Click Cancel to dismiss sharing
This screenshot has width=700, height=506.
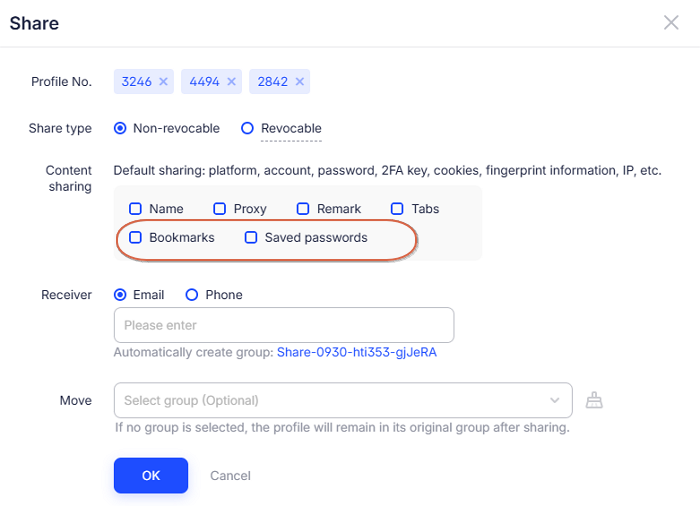click(x=230, y=476)
